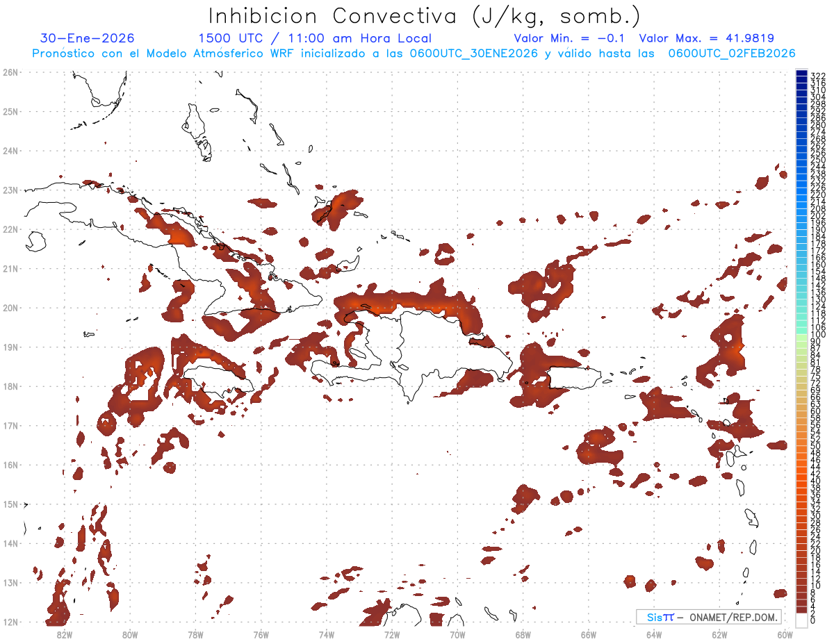The image size is (834, 644).
Task: Click the '82W' longitude label
Action: 64,634
